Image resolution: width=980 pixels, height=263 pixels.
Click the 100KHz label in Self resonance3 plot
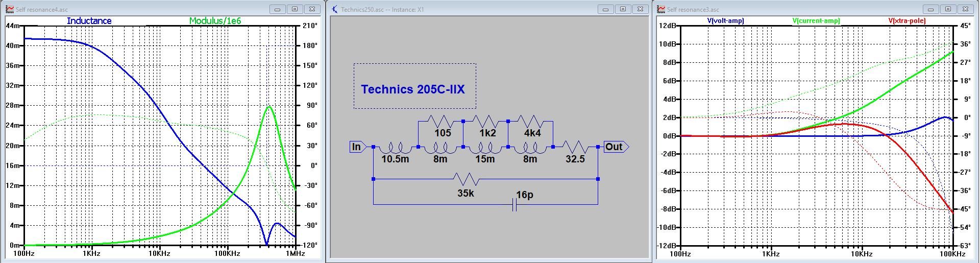(952, 254)
